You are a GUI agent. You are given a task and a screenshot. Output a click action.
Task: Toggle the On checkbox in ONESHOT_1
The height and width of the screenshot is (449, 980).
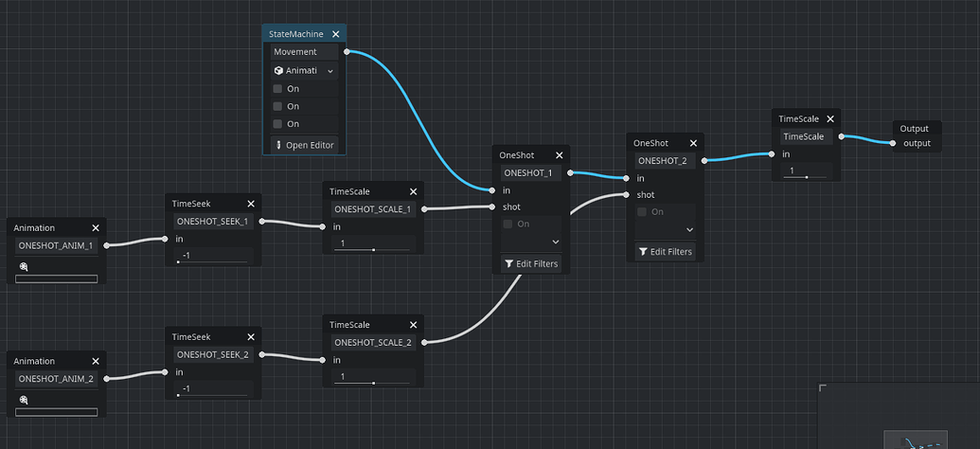[x=508, y=224]
